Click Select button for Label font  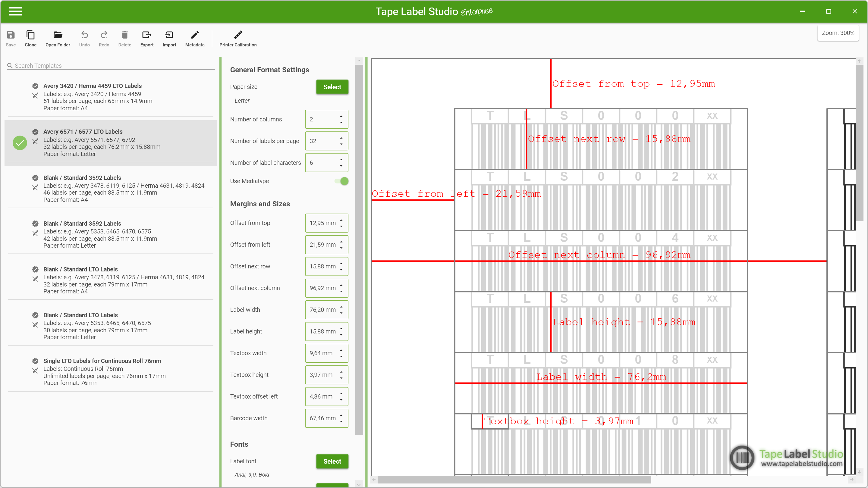[x=332, y=461]
